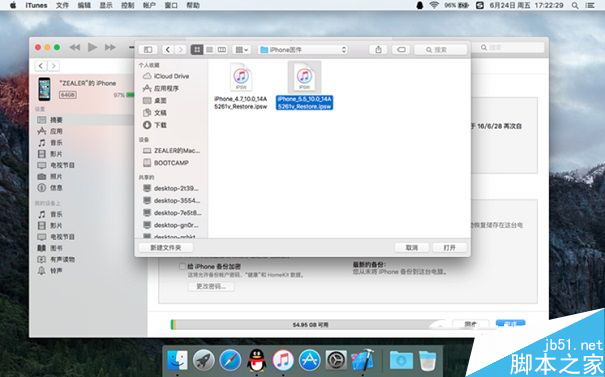Open the Help menu in menu bar
Viewport: 605px width, 377px height.
pos(193,5)
